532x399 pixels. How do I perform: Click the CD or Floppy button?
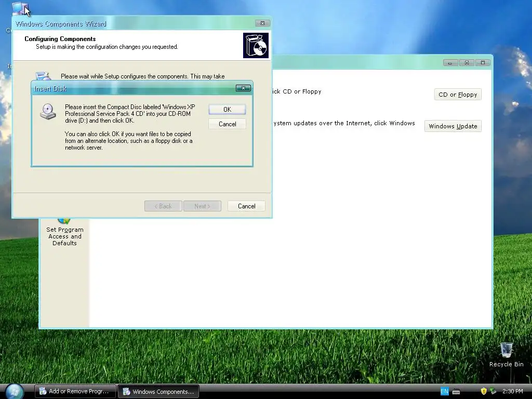tap(458, 95)
